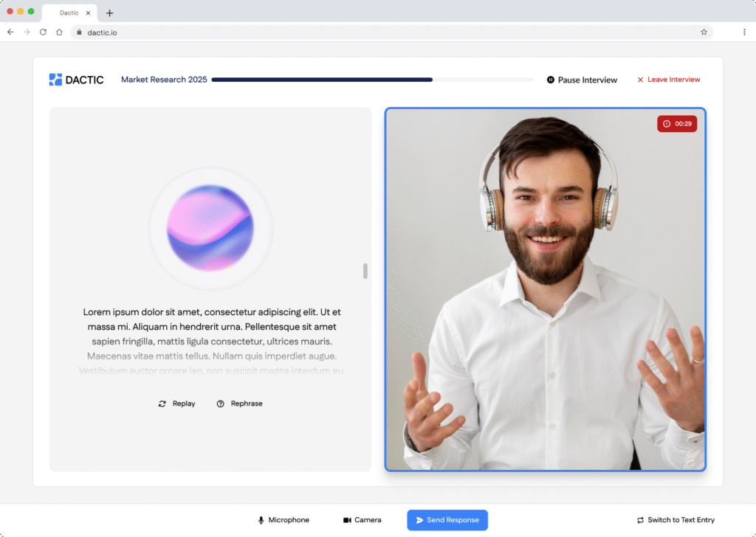Viewport: 756px width, 537px height.
Task: Open a new browser tab with the plus
Action: click(109, 13)
